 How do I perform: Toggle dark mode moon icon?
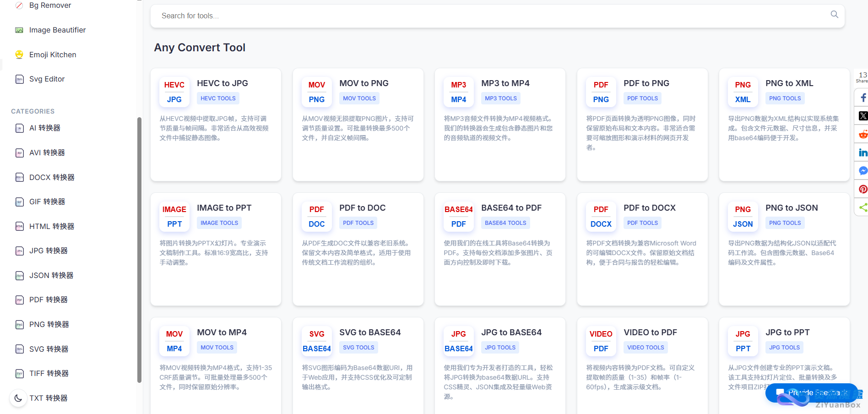coord(18,398)
